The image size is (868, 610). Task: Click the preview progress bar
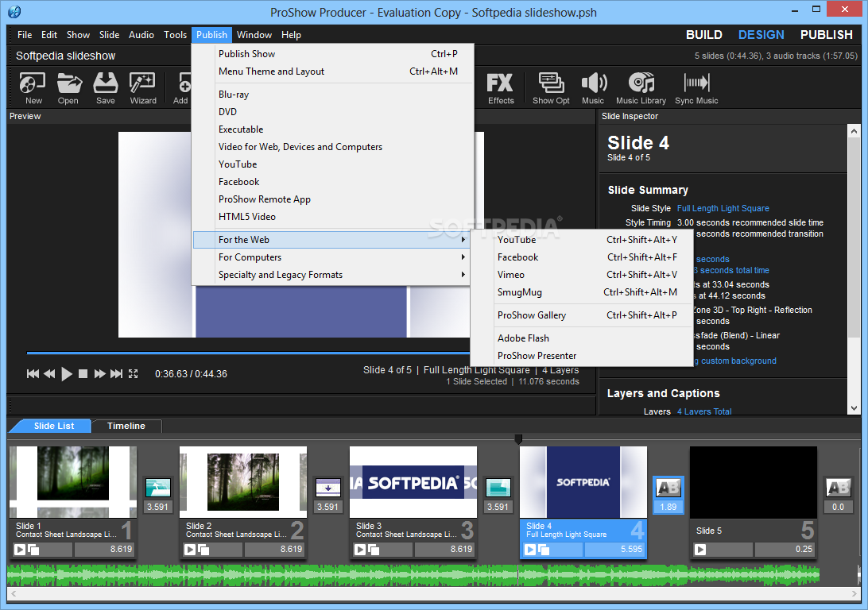click(248, 353)
